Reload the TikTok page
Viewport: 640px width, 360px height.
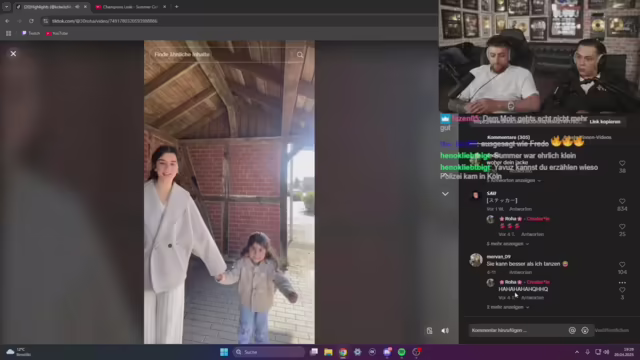tap(31, 21)
